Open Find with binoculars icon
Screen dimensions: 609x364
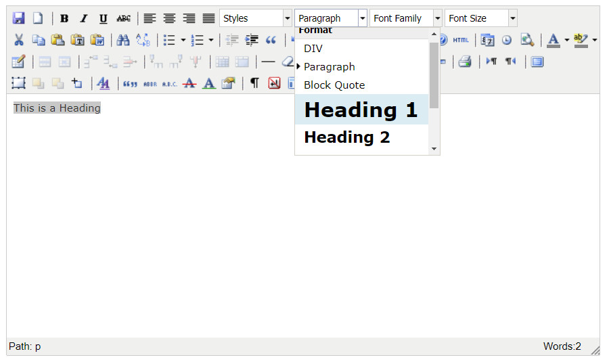click(x=123, y=40)
